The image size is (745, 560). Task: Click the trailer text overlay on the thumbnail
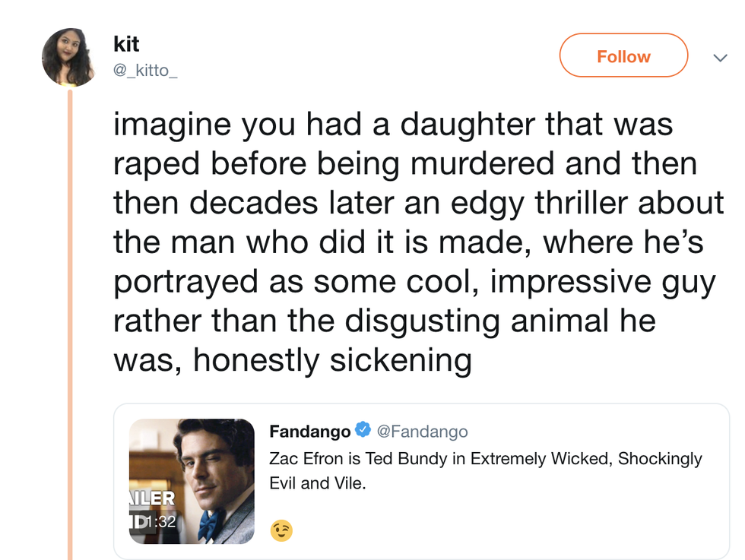point(152,499)
